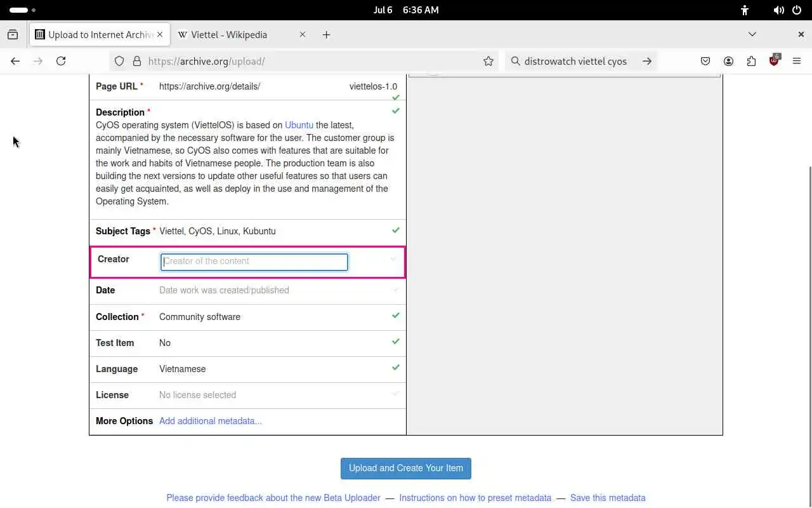The width and height of the screenshot is (812, 508).
Task: Open the Firefox account icon
Action: pos(728,61)
